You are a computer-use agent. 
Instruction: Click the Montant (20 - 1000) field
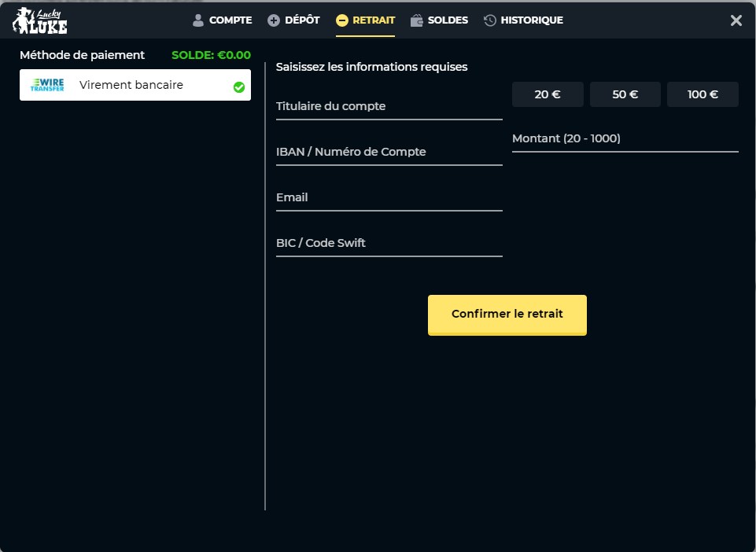[x=625, y=138]
